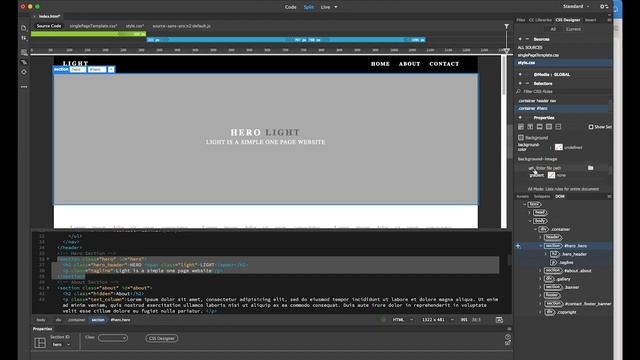The height and width of the screenshot is (360, 640).
Task: Switch to Code view
Action: 291,7
